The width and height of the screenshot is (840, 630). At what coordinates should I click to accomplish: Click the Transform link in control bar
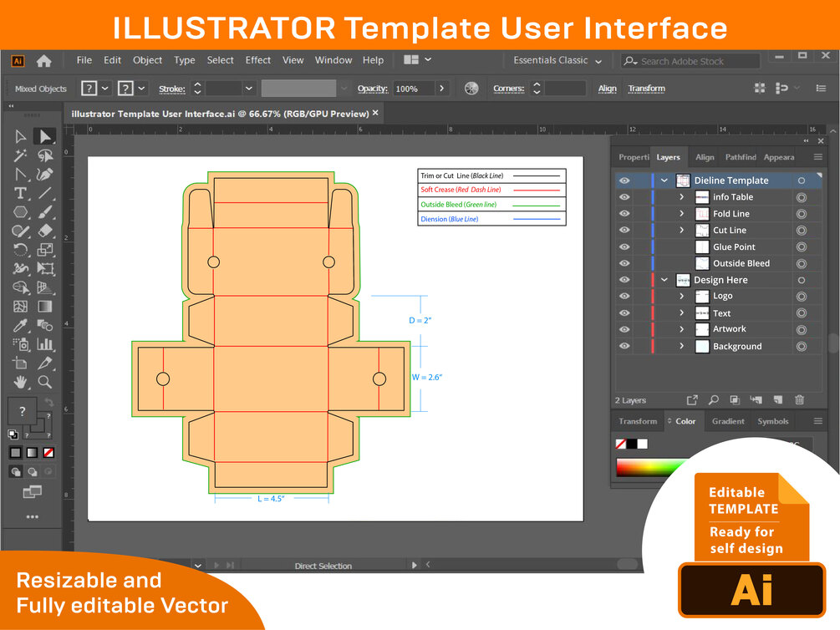click(x=647, y=89)
